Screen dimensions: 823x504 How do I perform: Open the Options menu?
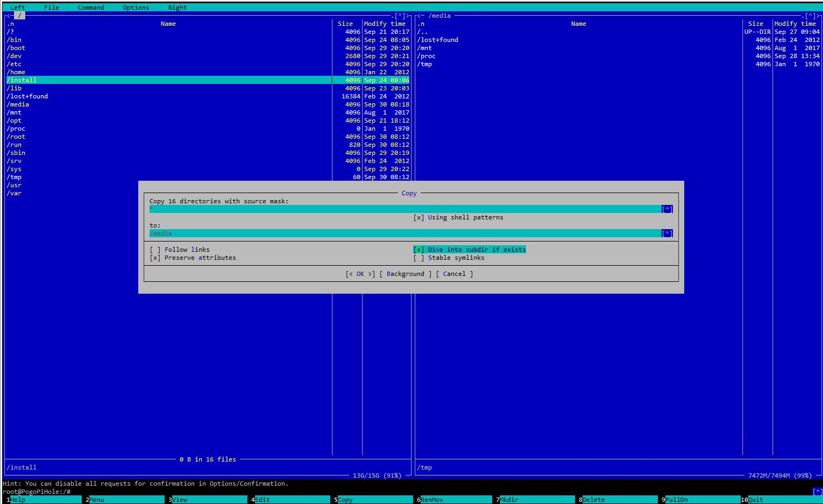136,8
